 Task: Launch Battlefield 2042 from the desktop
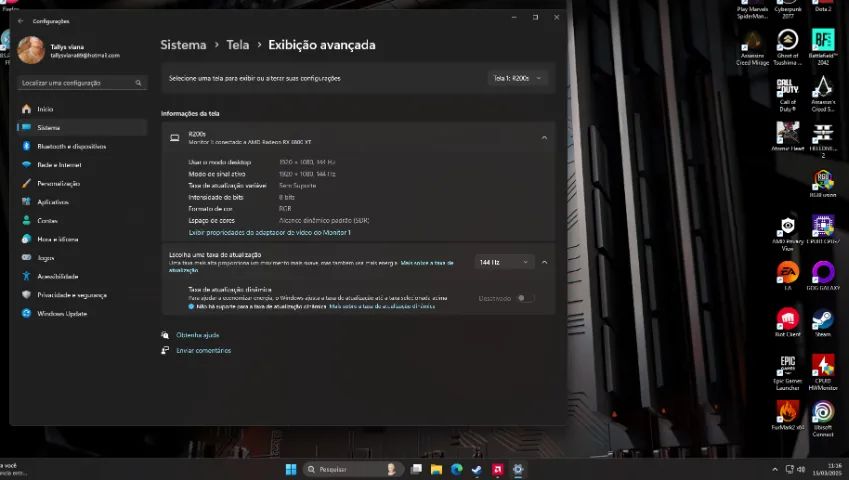coord(822,48)
